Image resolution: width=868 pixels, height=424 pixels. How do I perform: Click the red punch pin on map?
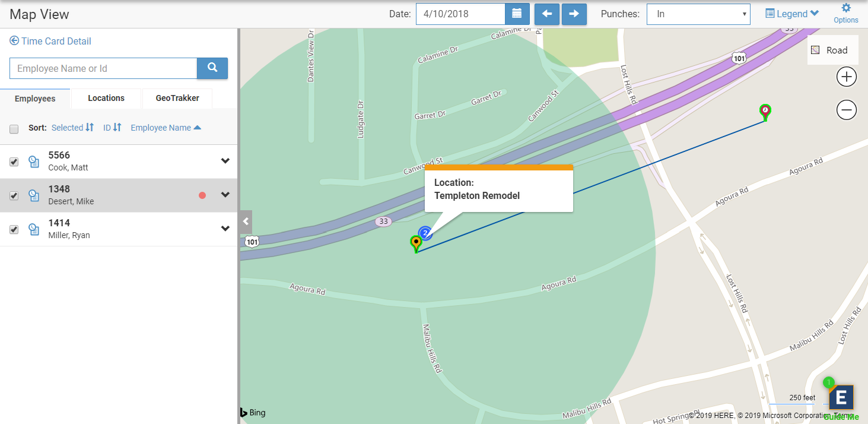point(765,111)
